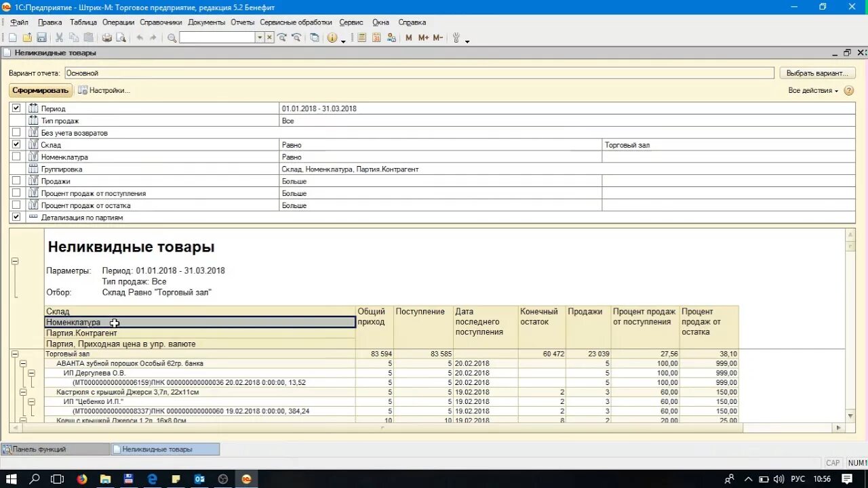Open Print preview from toolbar

click(121, 38)
